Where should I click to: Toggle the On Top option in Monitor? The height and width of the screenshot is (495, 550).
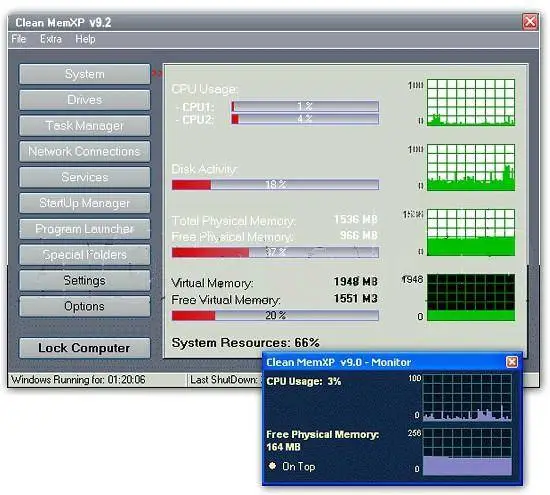[x=273, y=466]
